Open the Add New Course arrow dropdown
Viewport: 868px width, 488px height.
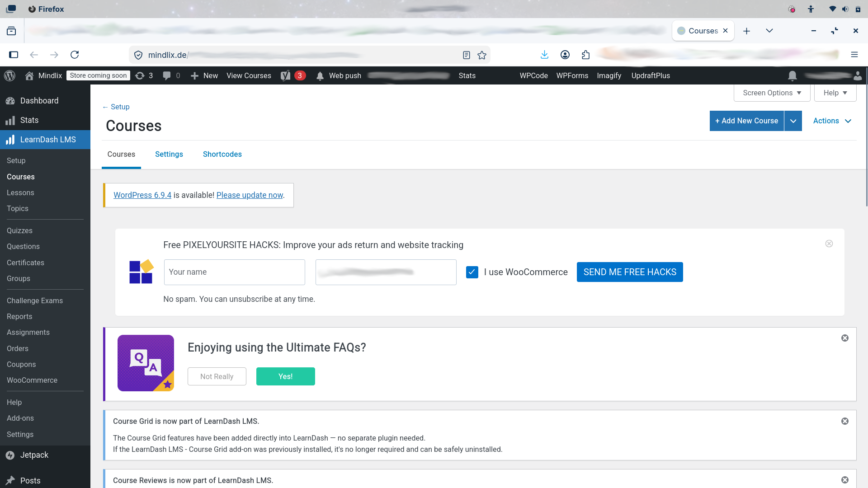pos(793,121)
